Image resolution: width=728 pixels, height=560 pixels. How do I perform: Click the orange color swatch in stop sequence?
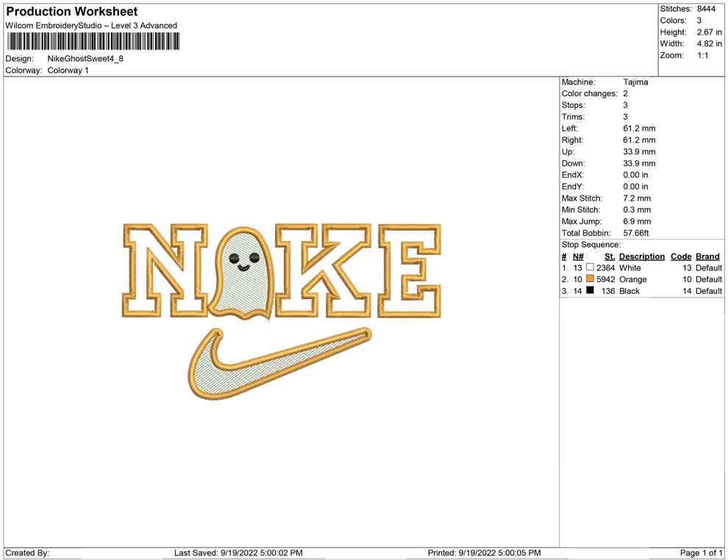[x=590, y=279]
